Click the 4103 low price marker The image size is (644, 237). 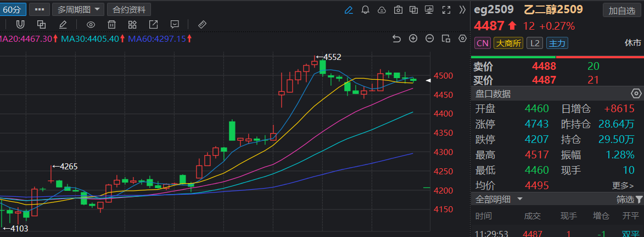[15, 228]
